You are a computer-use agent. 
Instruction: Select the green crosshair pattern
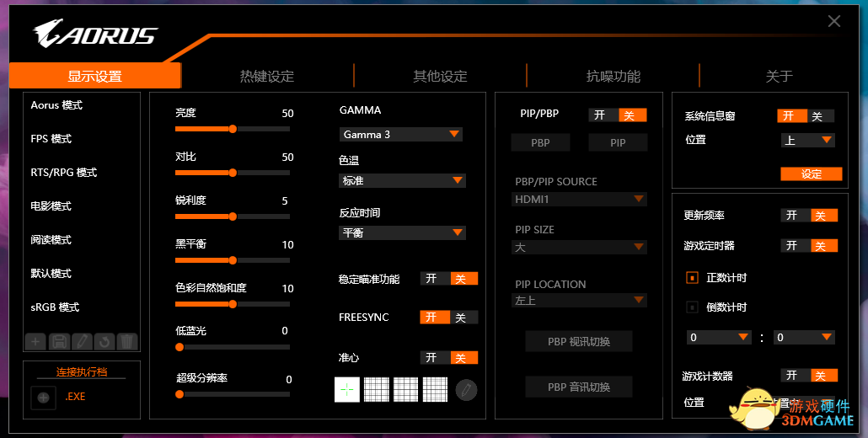(x=347, y=389)
